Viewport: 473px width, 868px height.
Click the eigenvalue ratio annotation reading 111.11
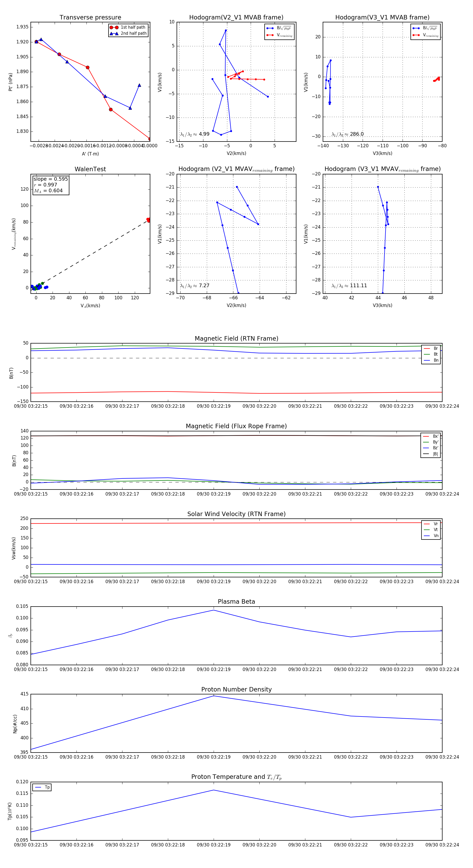(x=349, y=286)
